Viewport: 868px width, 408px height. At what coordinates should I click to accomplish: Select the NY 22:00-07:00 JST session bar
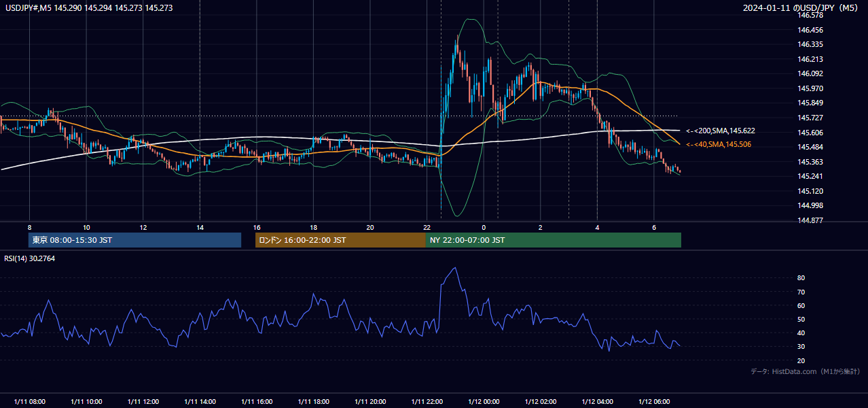(x=554, y=240)
